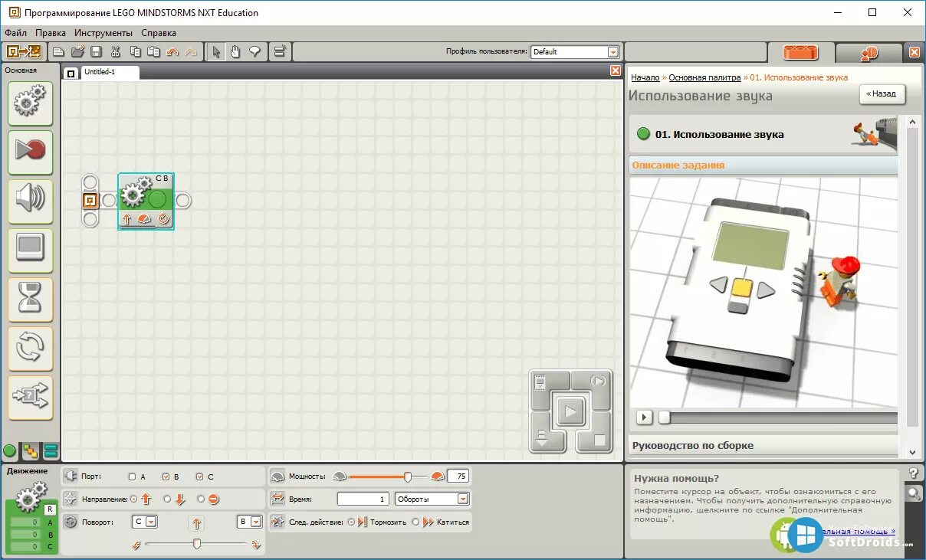Redo the last undone action
The width and height of the screenshot is (926, 560).
[191, 52]
